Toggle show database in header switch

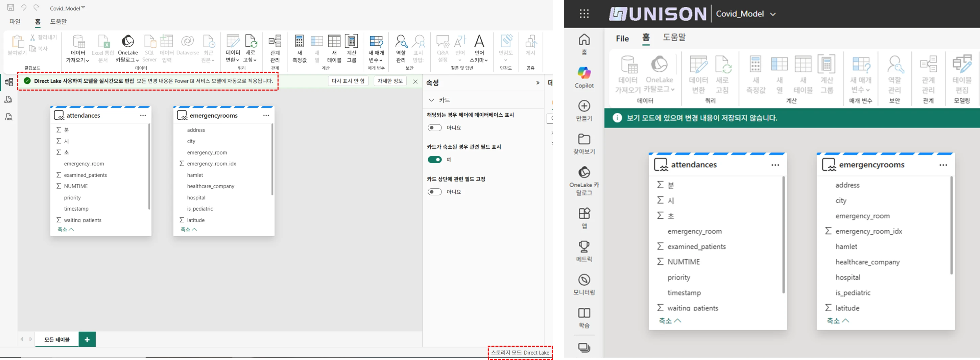(434, 128)
